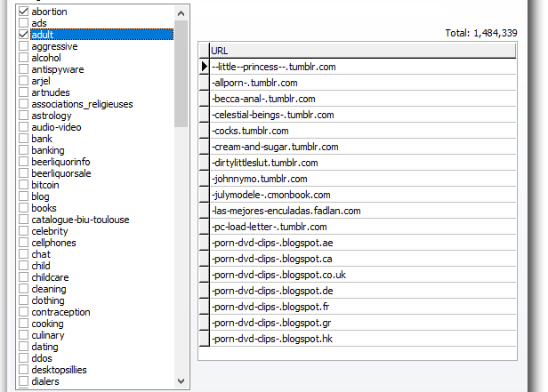Click row selector beside -cream-and-sugar.tumblr.com
The width and height of the screenshot is (548, 392).
[x=204, y=147]
